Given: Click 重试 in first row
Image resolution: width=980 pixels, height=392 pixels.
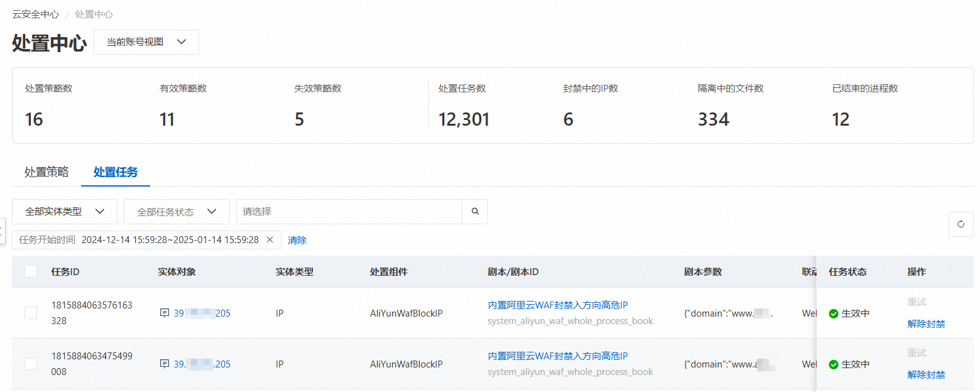Looking at the screenshot, I should click(917, 302).
